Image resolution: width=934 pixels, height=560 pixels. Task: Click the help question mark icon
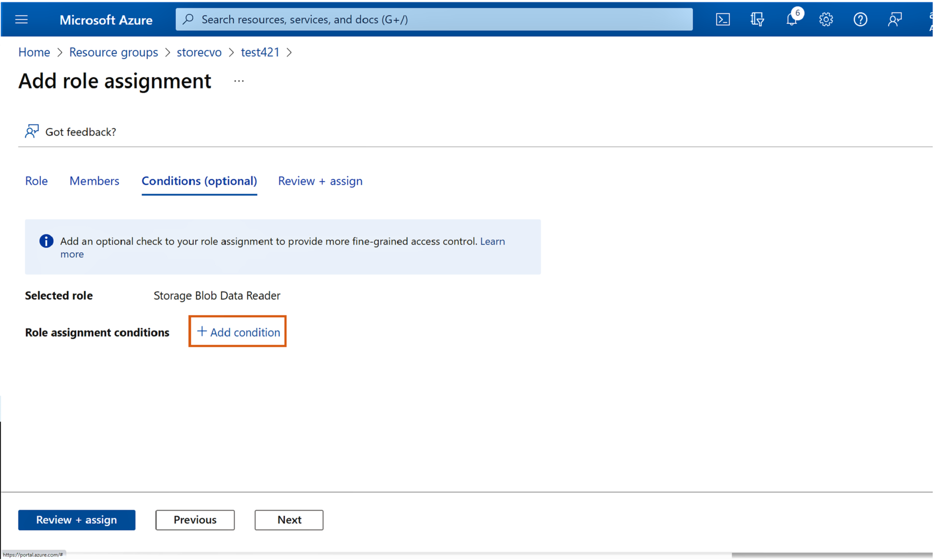point(860,19)
